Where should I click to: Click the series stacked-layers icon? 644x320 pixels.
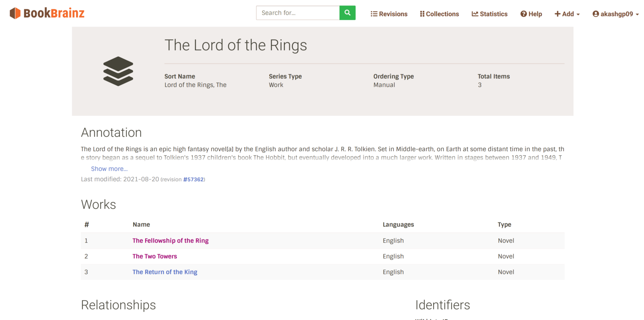(118, 71)
